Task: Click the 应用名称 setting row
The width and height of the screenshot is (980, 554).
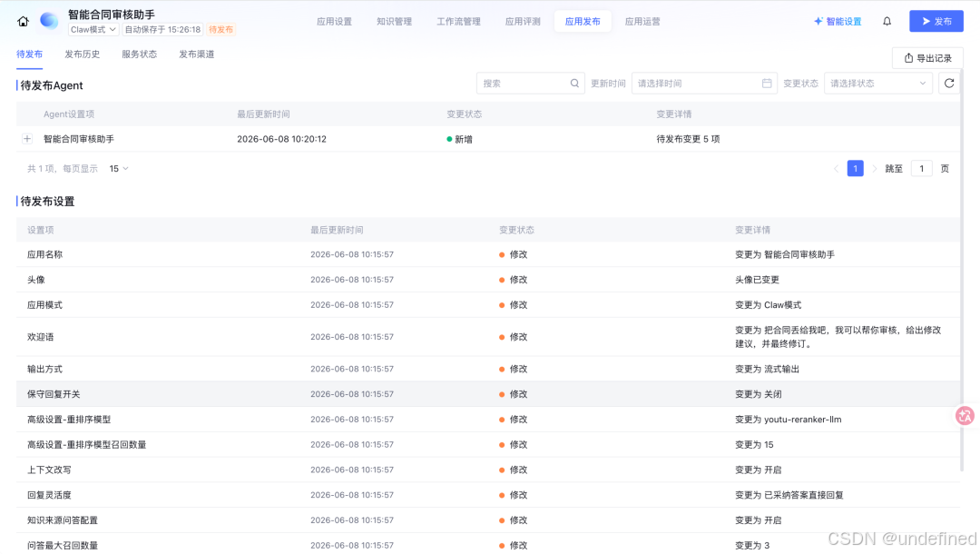Action: (488, 254)
